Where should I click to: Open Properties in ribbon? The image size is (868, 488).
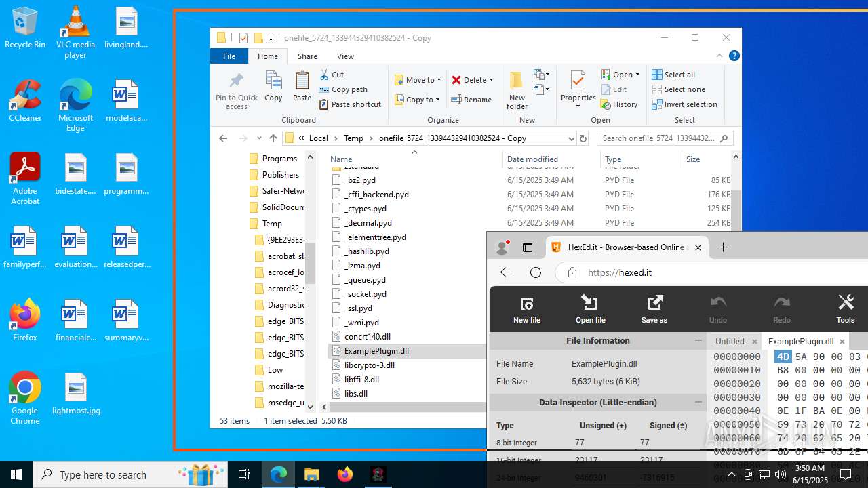coord(578,90)
